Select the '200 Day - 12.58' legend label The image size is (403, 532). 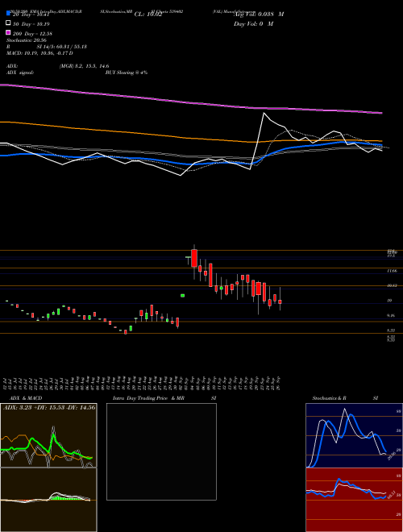tap(32, 34)
